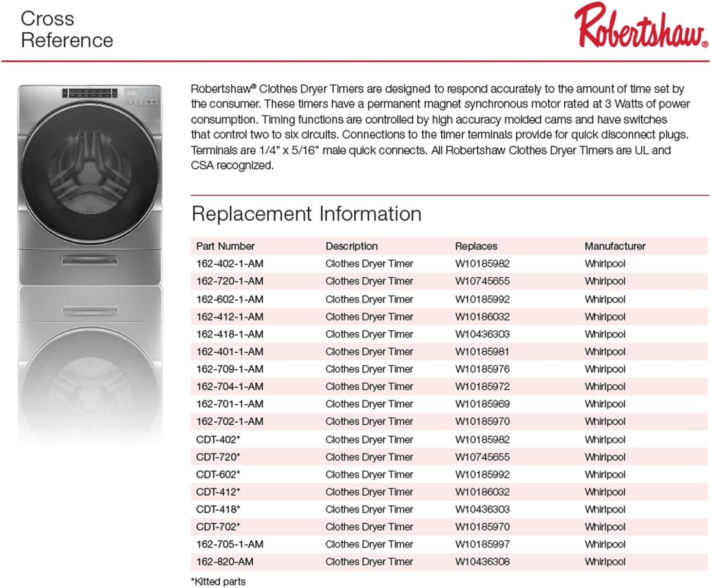Select the CDT-412* part number
Screen dimensions: 711x588
(218, 492)
